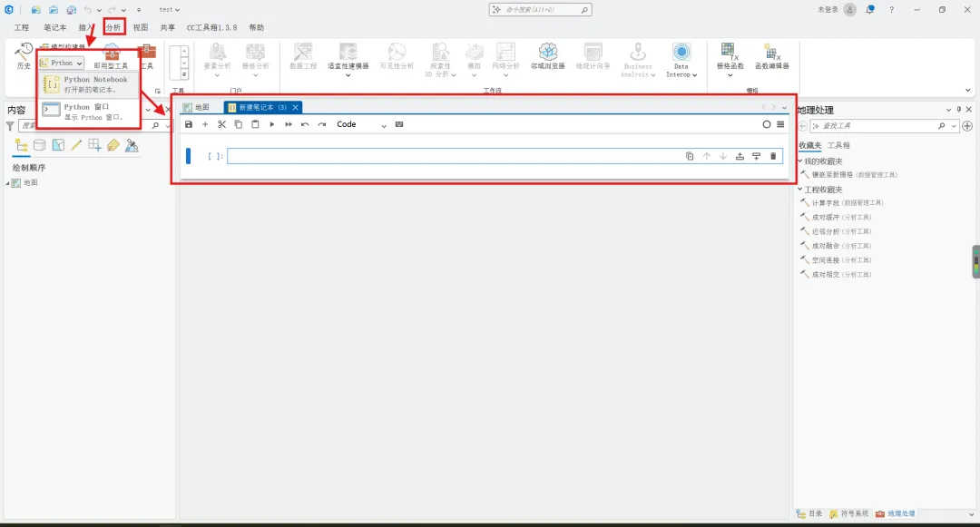This screenshot has height=527, width=980.
Task: Choose Python 窗口 from the dropdown
Action: point(88,112)
